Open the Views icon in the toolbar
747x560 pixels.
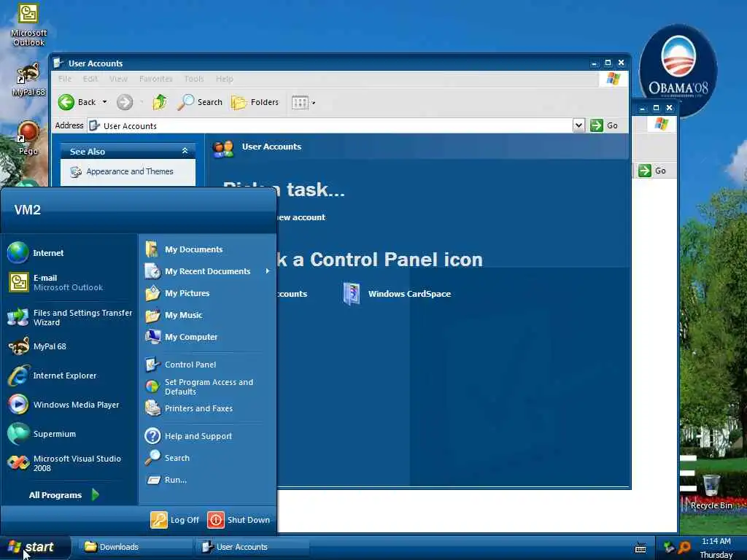(x=300, y=102)
